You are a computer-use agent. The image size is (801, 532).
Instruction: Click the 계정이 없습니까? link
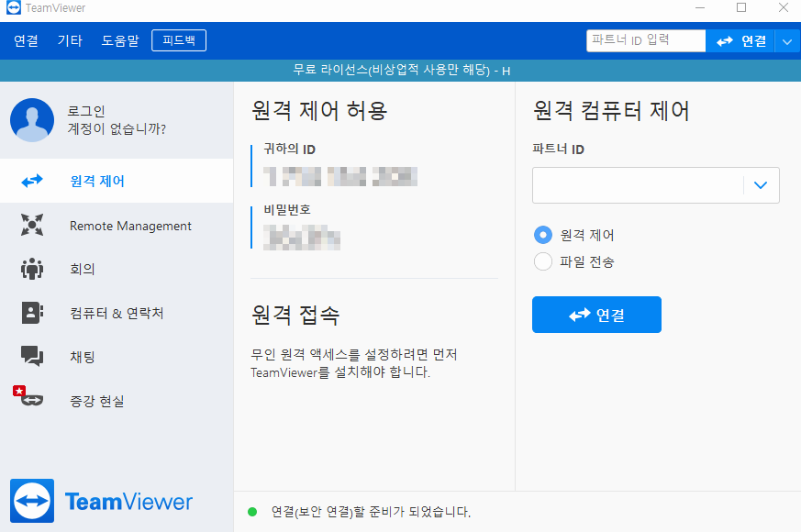click(x=117, y=128)
